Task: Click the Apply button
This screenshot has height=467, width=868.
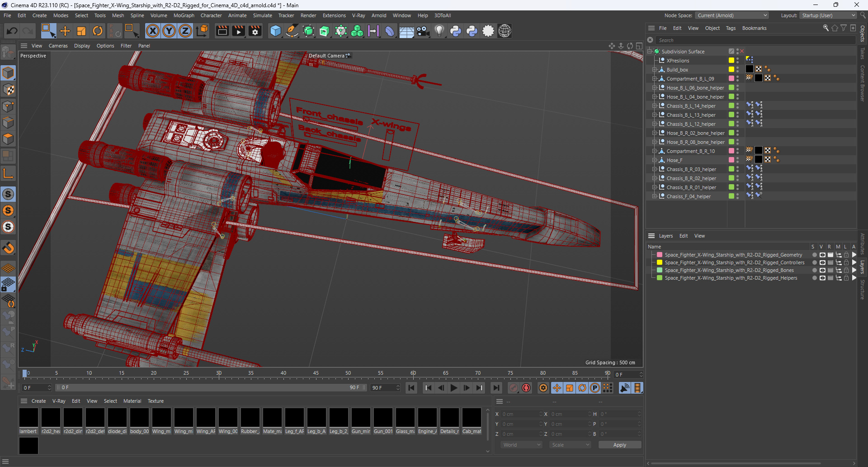Action: tap(619, 445)
